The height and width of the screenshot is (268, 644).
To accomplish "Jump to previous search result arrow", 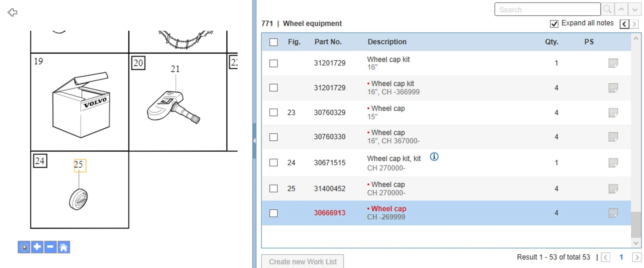I will click(621, 10).
